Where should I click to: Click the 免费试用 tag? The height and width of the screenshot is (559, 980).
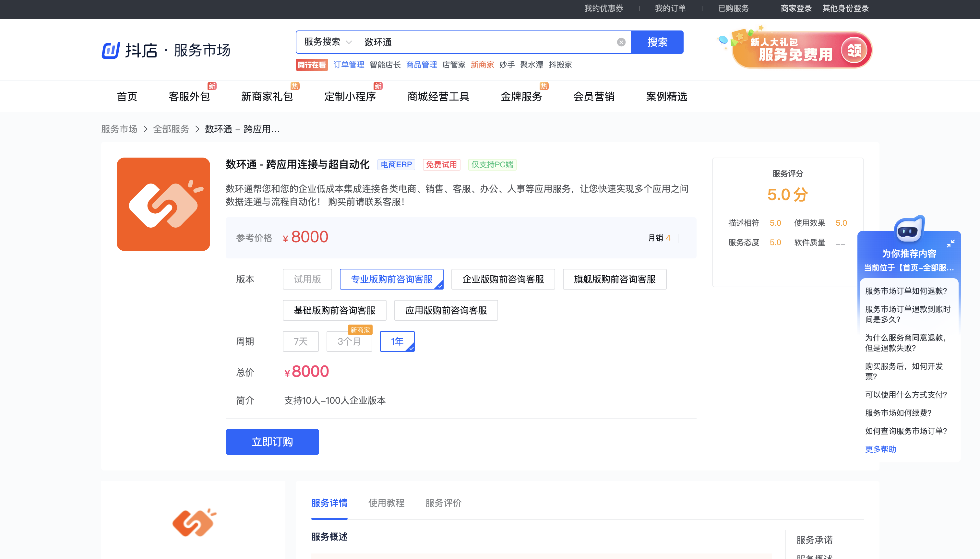tap(441, 165)
